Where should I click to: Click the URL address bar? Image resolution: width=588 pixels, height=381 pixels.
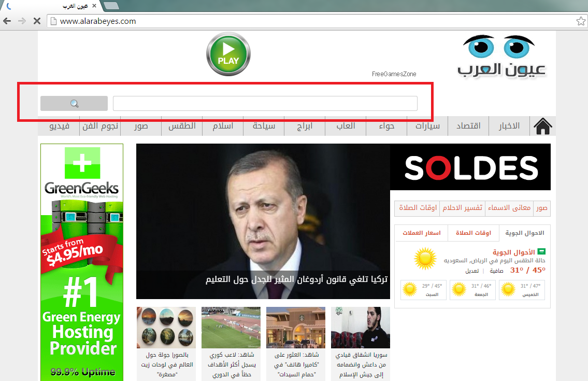pos(311,21)
